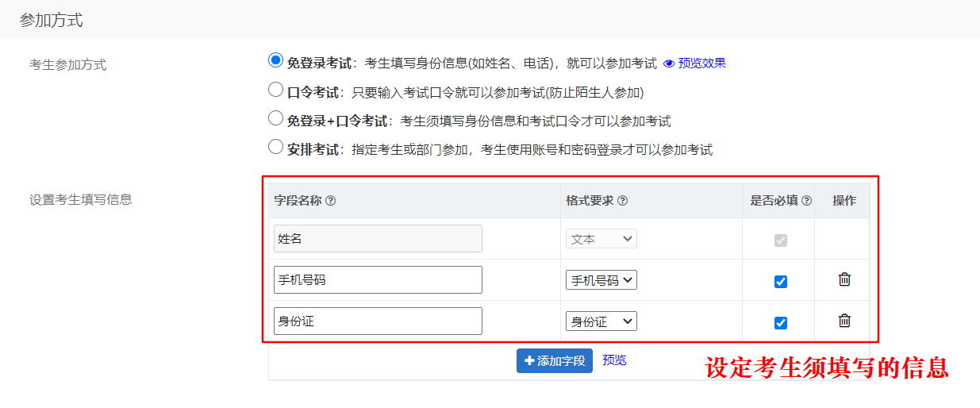Choose the 免登录+口令考试 radio option
This screenshot has height=408, width=980.
[x=275, y=118]
